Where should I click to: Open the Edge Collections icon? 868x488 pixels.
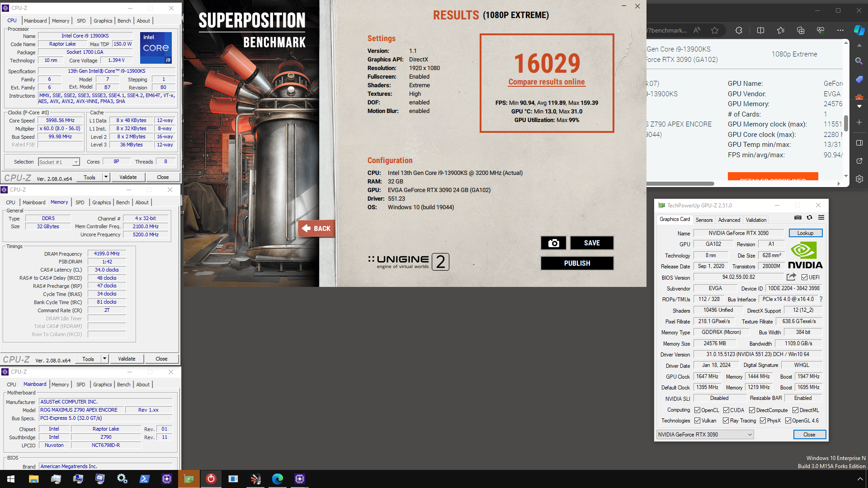[801, 30]
